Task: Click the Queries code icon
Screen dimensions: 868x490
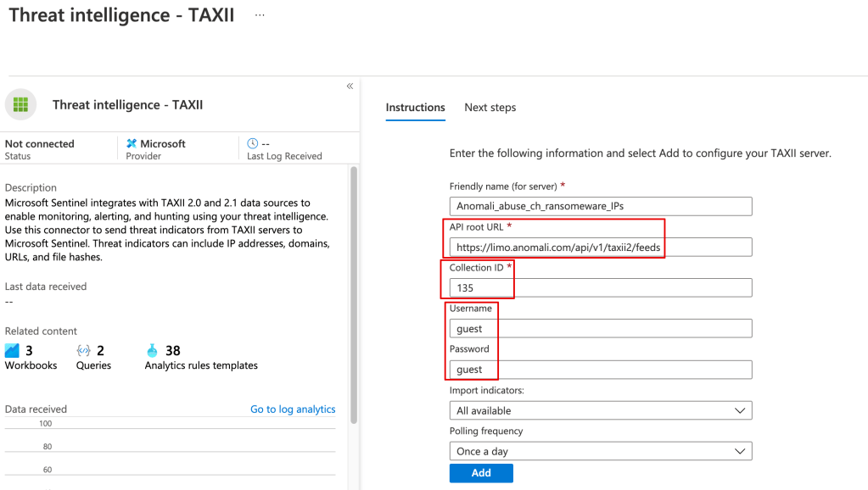Action: pos(83,350)
